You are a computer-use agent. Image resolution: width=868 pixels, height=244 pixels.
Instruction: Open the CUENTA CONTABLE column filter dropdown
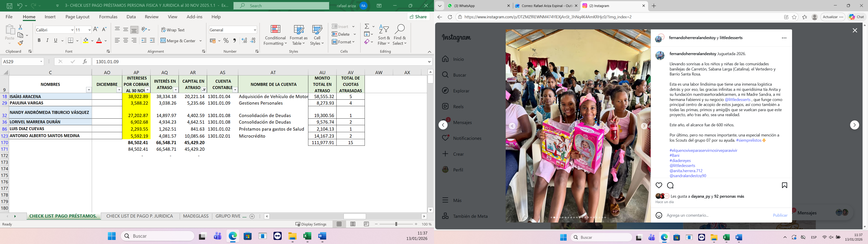tap(235, 90)
